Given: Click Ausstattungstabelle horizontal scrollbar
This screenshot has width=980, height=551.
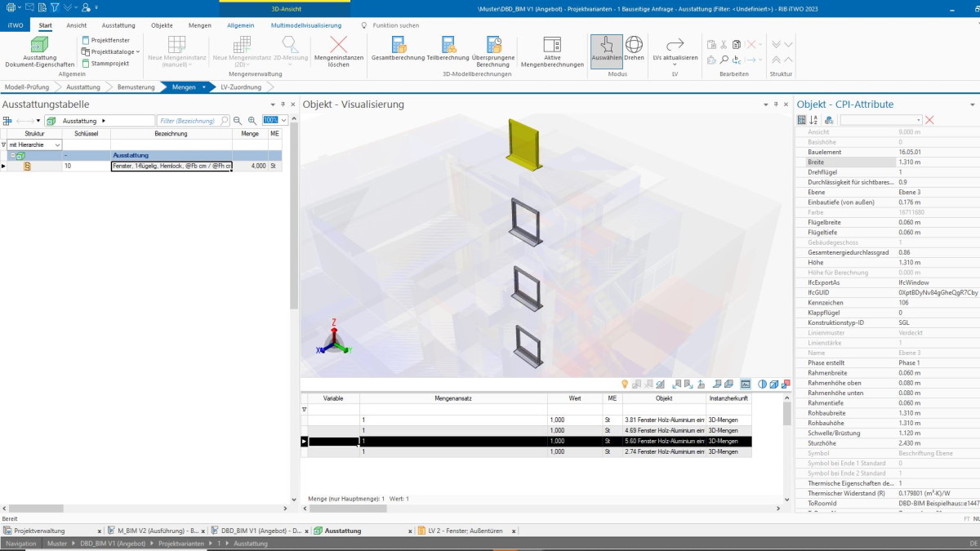Looking at the screenshot, I should point(36,509).
